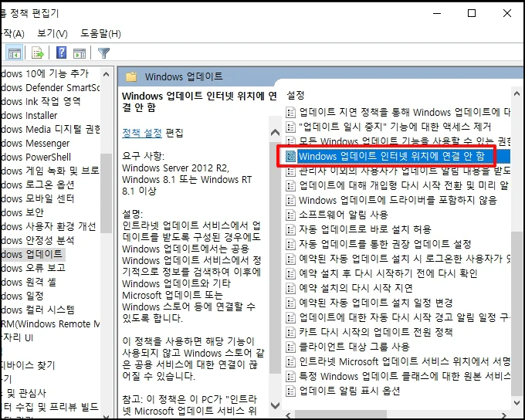Screen dimensions: 525x420
Task: Select Windows 업데이트 tree node
Action: pos(31,255)
